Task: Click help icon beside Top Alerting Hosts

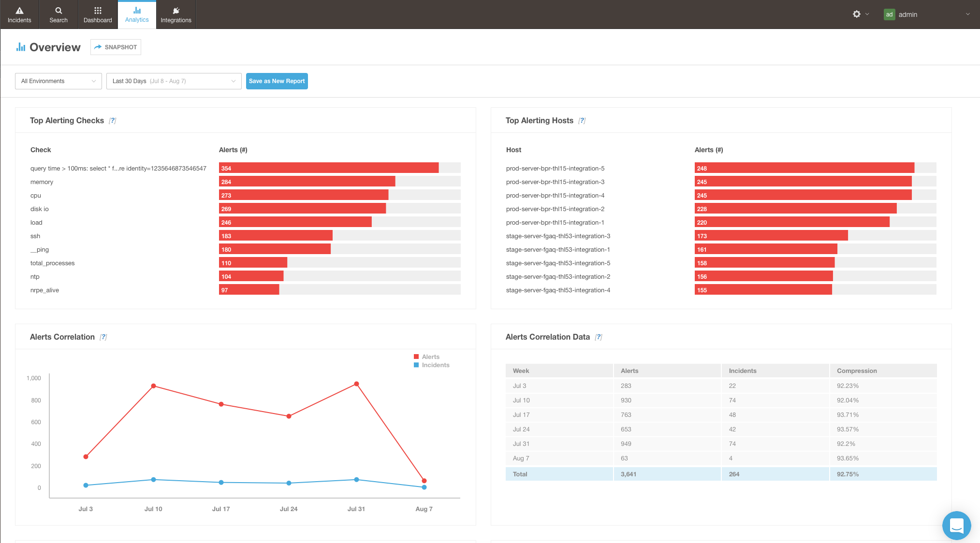Action: coord(582,121)
